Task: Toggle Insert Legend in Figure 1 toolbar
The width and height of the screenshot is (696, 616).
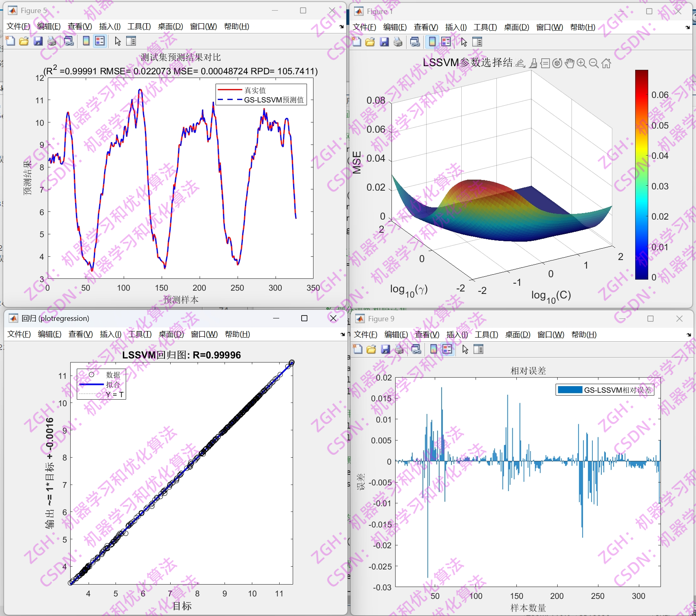Action: pyautogui.click(x=446, y=42)
